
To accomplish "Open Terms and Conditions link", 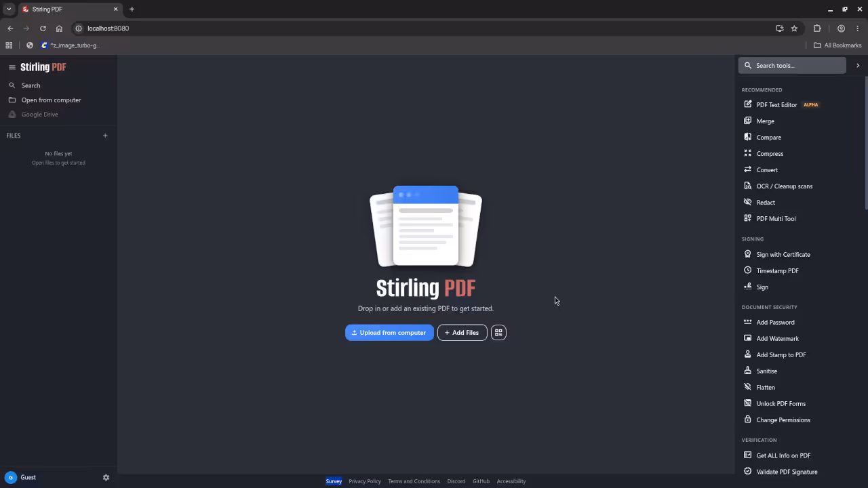I will coord(414,481).
